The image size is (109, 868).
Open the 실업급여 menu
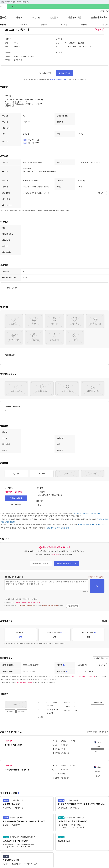[54, 17]
